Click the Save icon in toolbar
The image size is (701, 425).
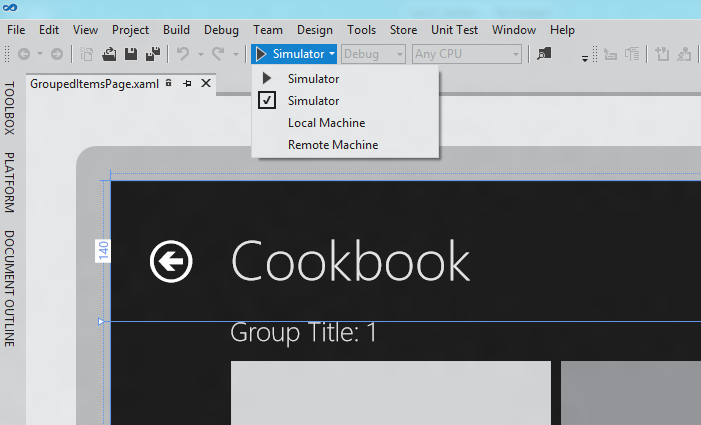131,54
